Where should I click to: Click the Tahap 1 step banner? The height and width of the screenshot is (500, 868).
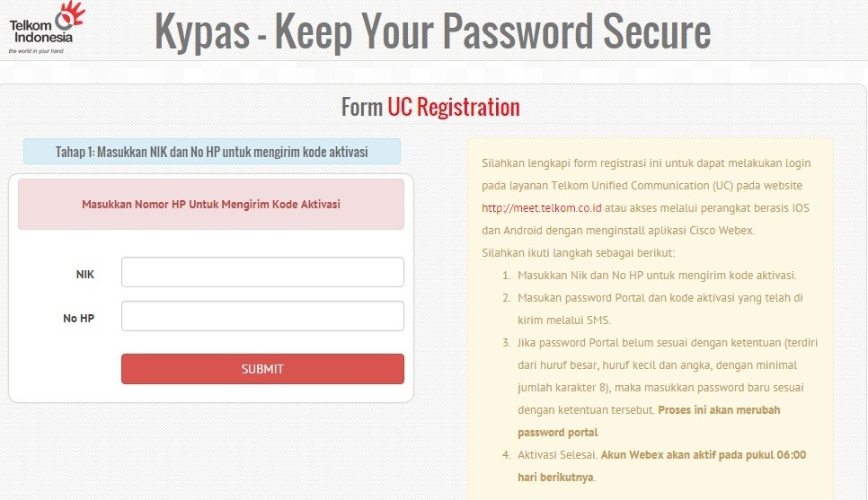211,152
